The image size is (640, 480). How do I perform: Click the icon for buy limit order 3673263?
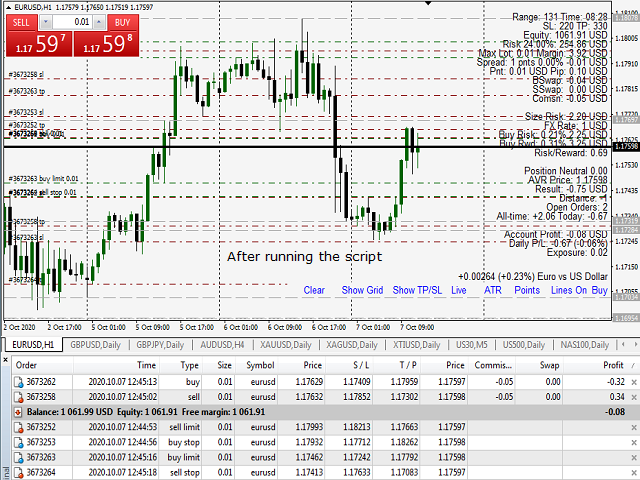(x=19, y=458)
